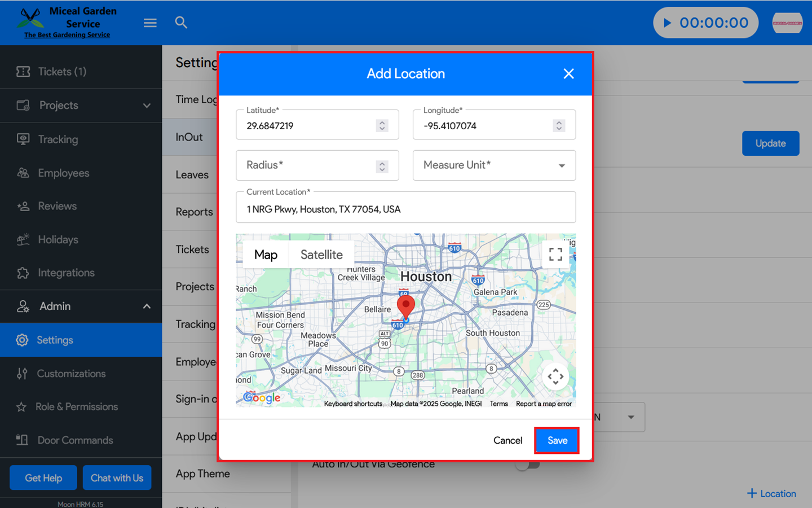This screenshot has height=508, width=812.
Task: Toggle Auto In/Out Via Geofence switch
Action: 528,465
